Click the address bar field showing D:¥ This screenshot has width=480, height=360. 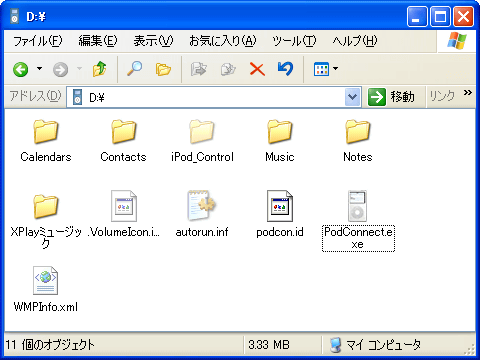click(x=213, y=97)
